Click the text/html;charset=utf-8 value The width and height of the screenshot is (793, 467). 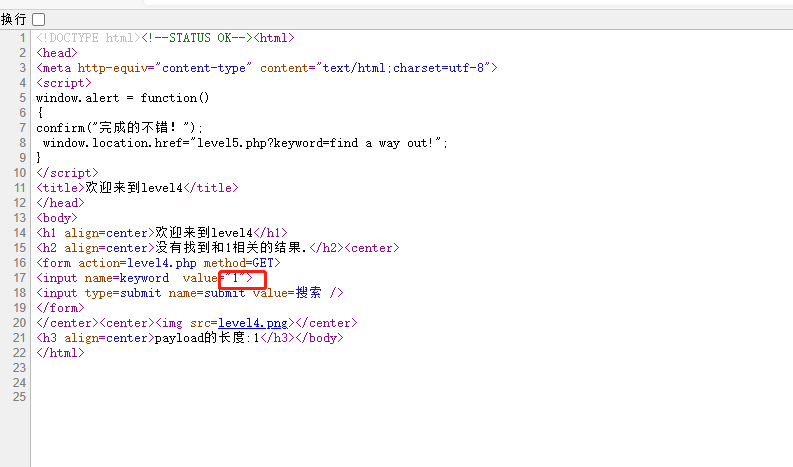(x=406, y=68)
